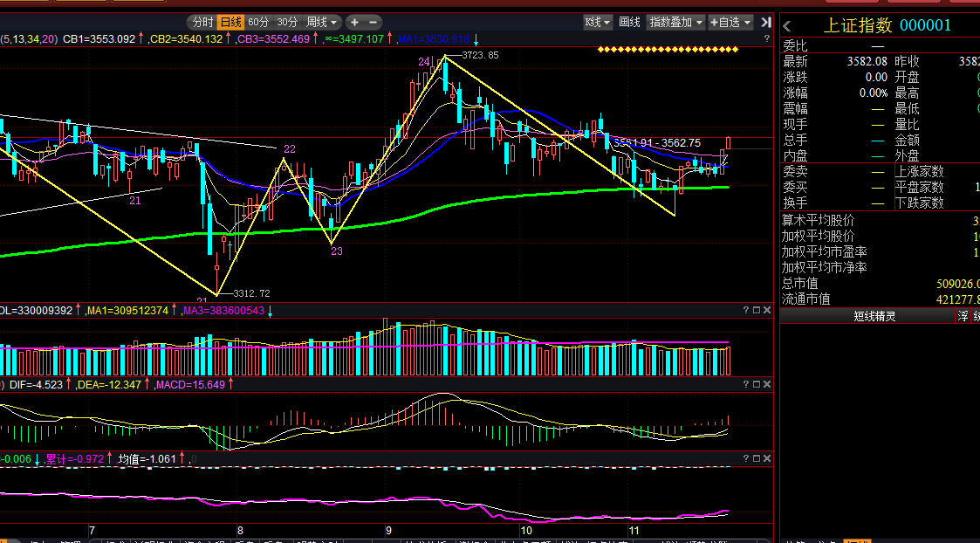Maximize the MACD indicator panel
The width and height of the screenshot is (980, 543).
[x=757, y=385]
